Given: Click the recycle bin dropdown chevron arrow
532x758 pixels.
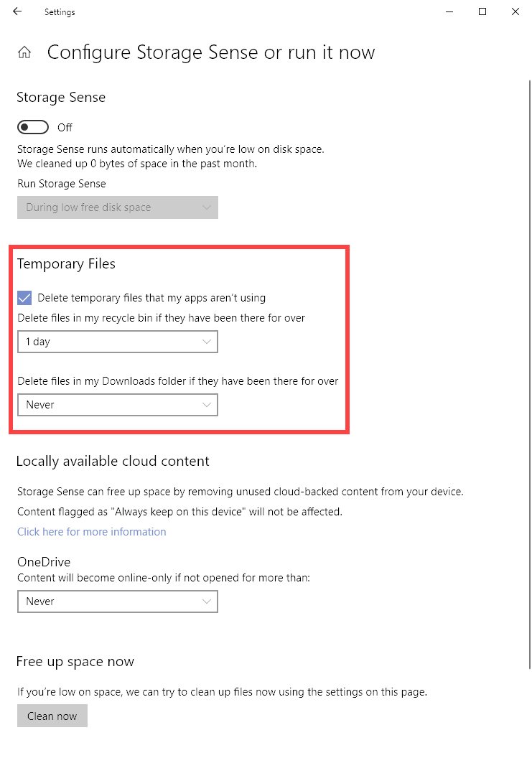Looking at the screenshot, I should pyautogui.click(x=207, y=342).
